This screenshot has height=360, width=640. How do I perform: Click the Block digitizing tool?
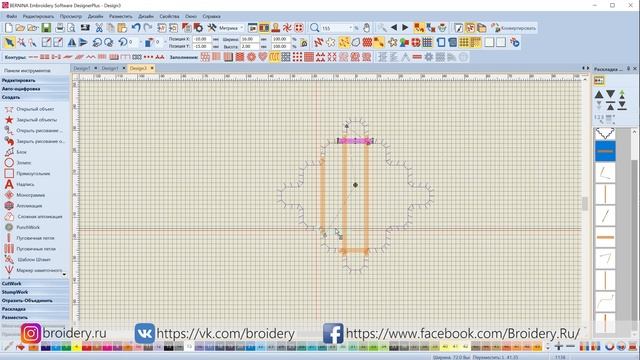pos(9,152)
